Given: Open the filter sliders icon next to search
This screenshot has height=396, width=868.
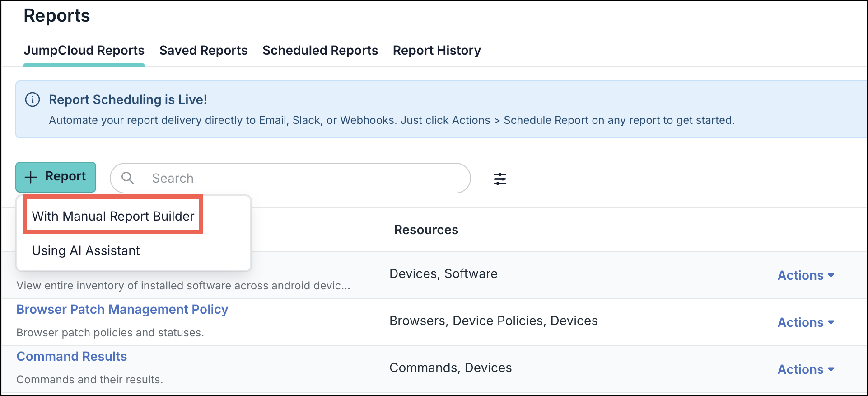Looking at the screenshot, I should (x=499, y=179).
